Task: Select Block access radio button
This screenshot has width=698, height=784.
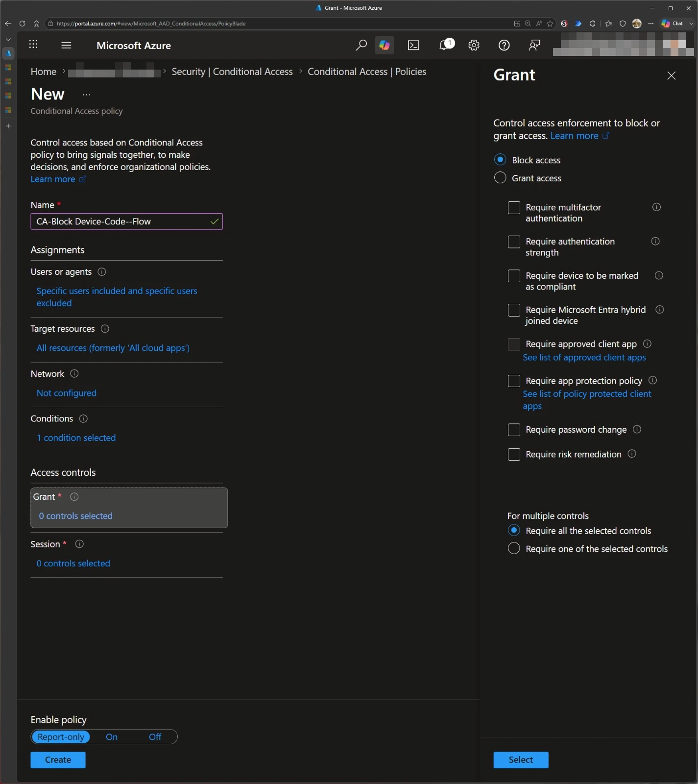Action: (500, 160)
